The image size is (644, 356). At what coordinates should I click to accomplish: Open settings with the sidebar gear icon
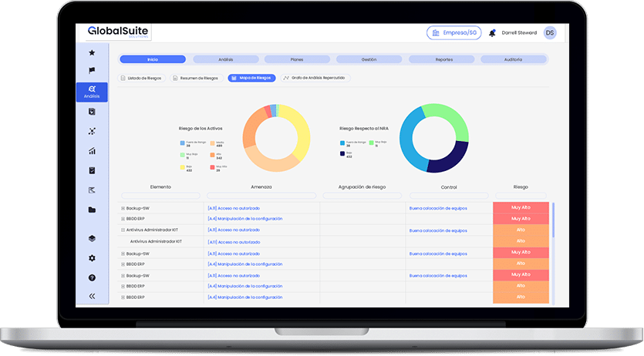pyautogui.click(x=92, y=258)
